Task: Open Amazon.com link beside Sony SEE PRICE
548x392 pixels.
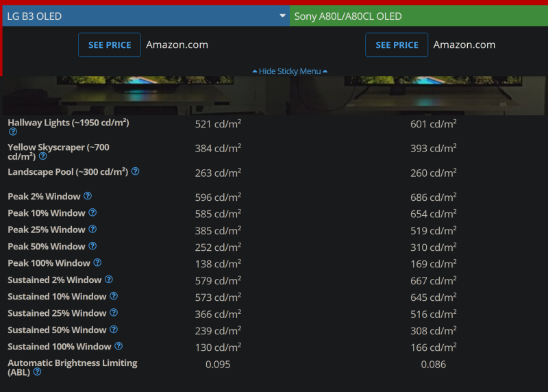Action: 464,45
